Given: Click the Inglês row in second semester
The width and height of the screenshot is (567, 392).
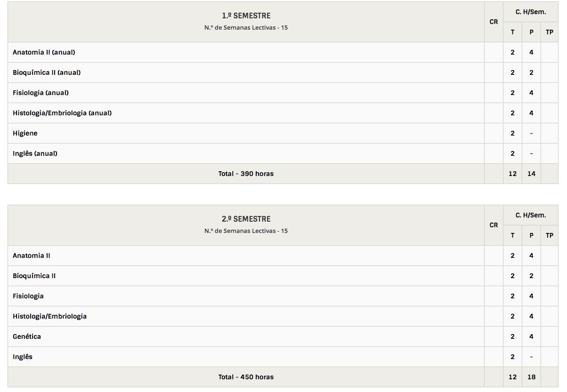Looking at the screenshot, I should (x=23, y=357).
